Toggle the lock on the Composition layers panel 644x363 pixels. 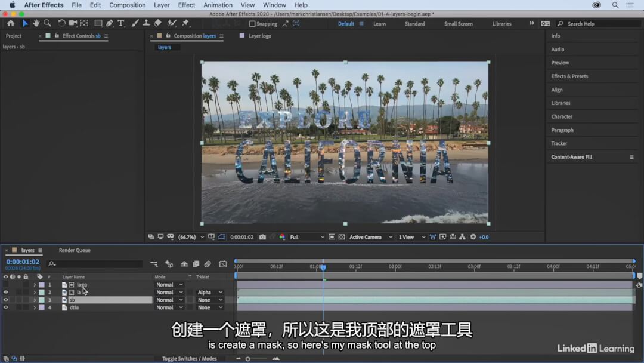point(168,36)
